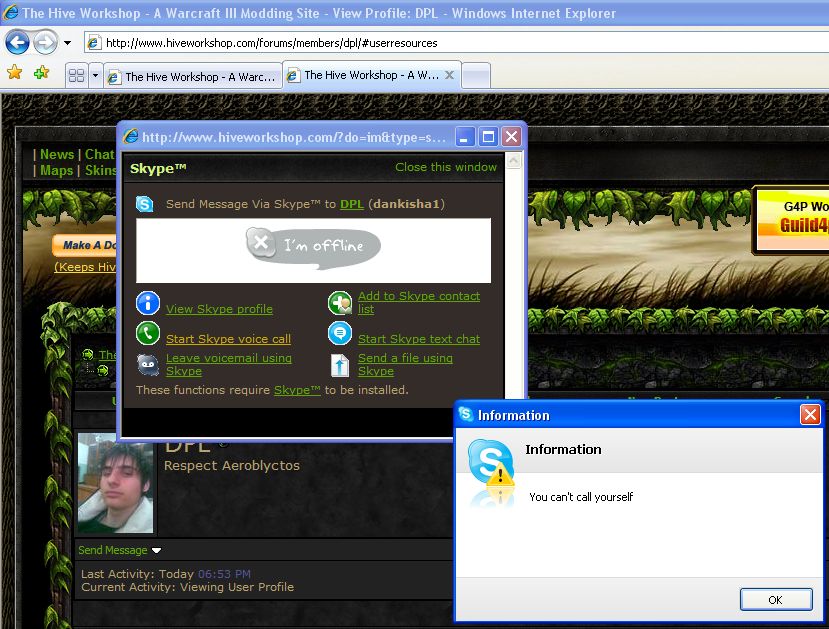Click 'Add to Skype contact list' link

click(419, 302)
